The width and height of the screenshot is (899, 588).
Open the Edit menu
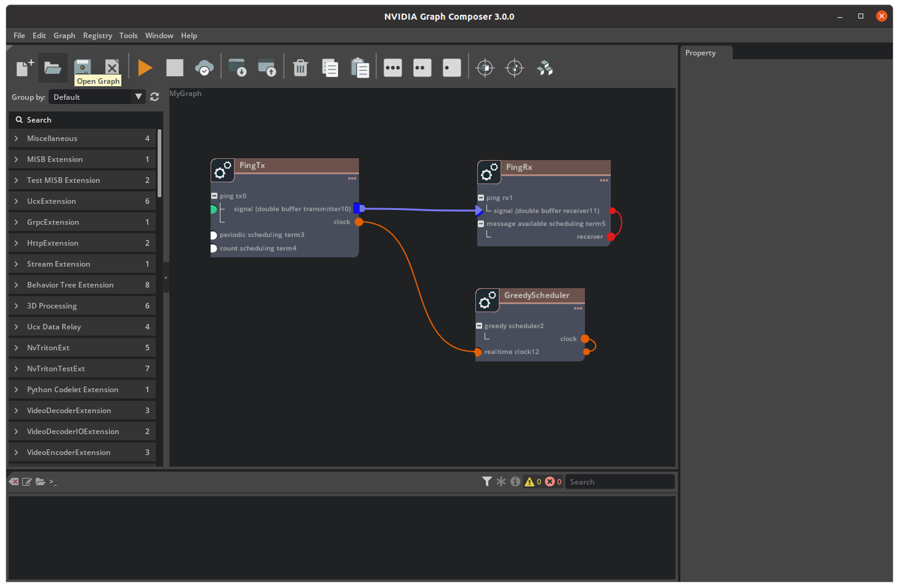pyautogui.click(x=39, y=35)
